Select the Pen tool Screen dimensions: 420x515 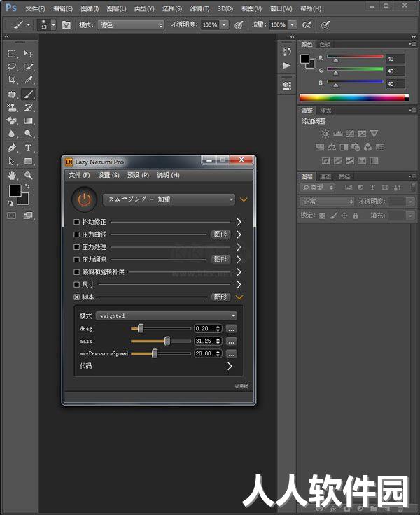pyautogui.click(x=12, y=148)
